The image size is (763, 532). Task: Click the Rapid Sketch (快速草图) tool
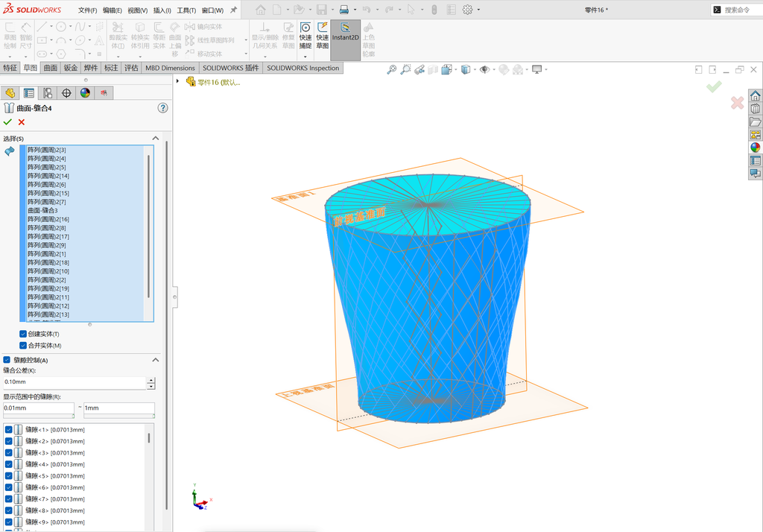pos(322,36)
